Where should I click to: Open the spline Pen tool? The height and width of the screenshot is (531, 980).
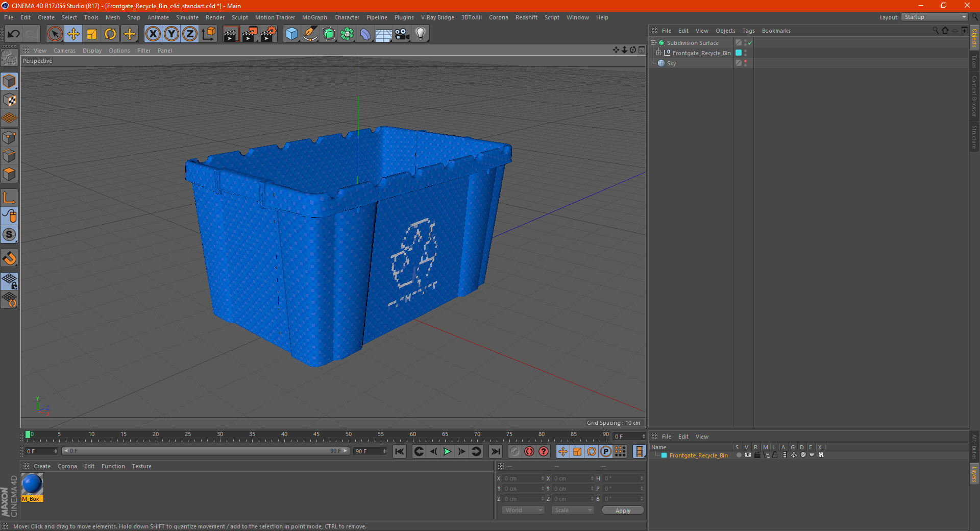tap(310, 34)
